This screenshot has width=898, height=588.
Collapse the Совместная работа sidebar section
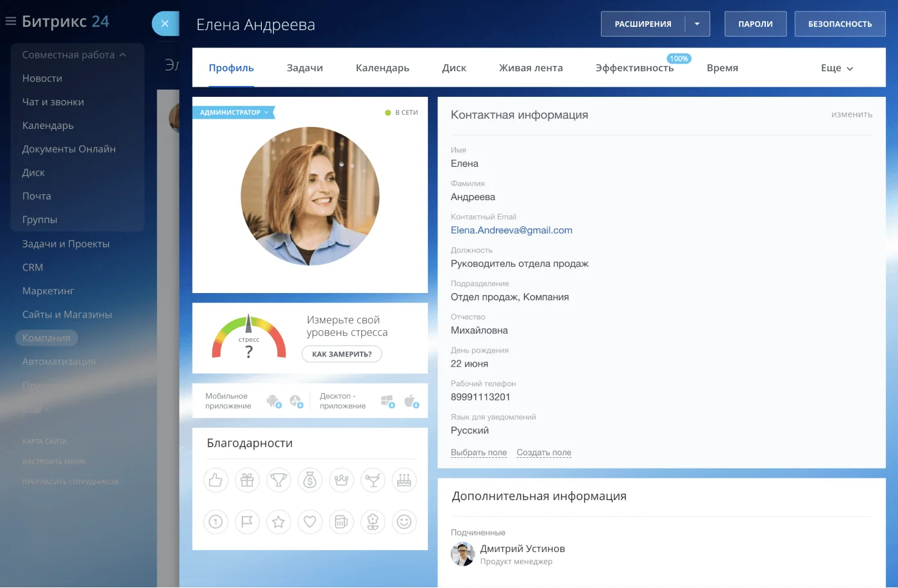(x=123, y=55)
